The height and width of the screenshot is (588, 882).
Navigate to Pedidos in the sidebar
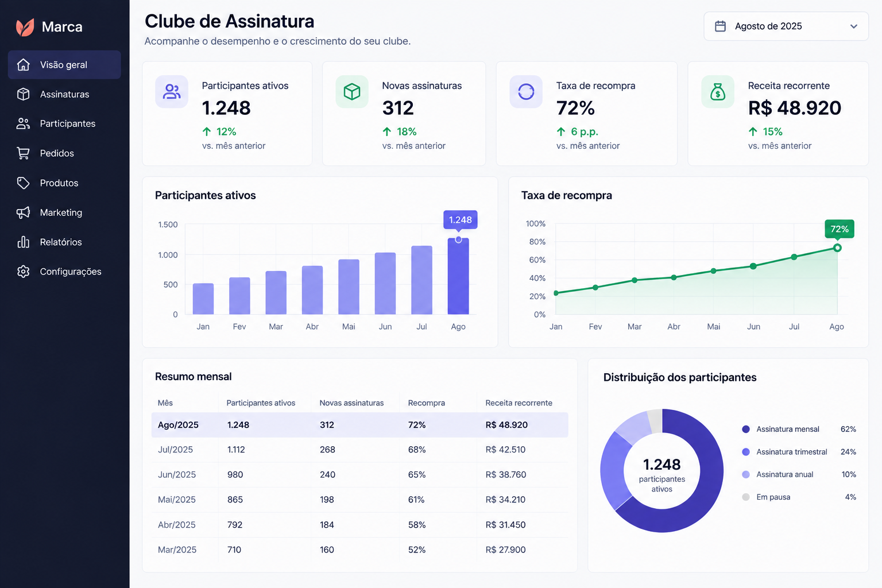tap(64, 153)
